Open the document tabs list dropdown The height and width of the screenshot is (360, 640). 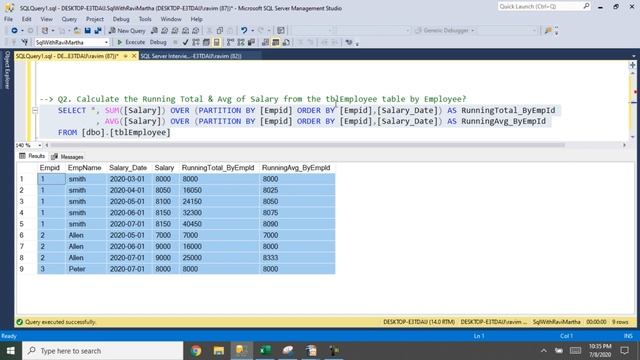point(633,56)
